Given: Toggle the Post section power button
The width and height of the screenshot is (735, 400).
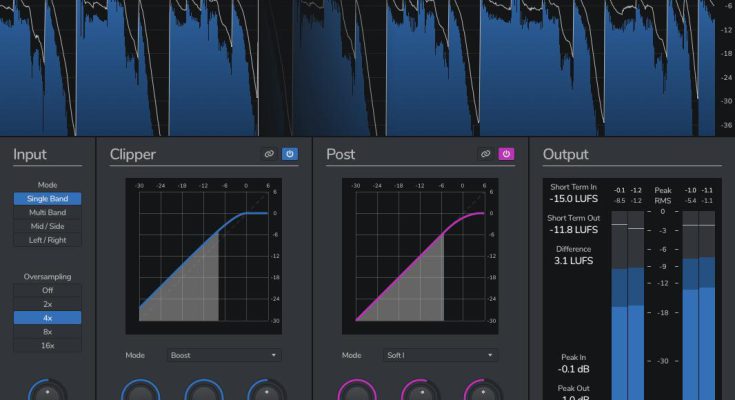Looking at the screenshot, I should [x=505, y=154].
